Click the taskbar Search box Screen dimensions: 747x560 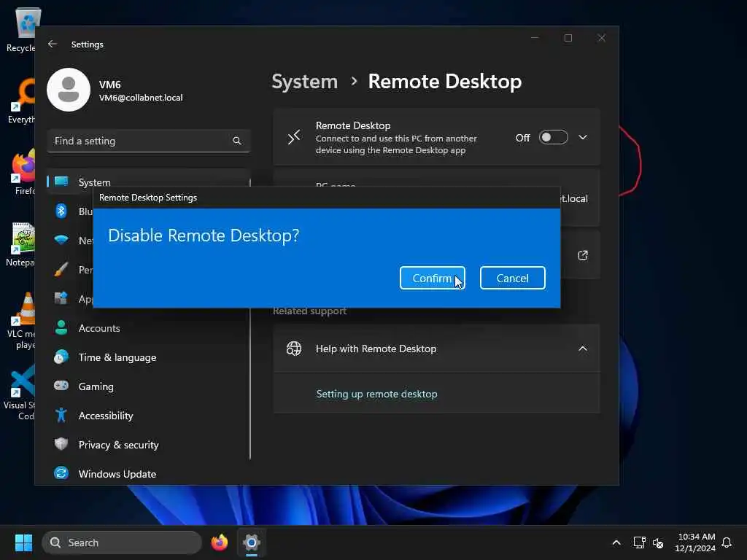(122, 542)
